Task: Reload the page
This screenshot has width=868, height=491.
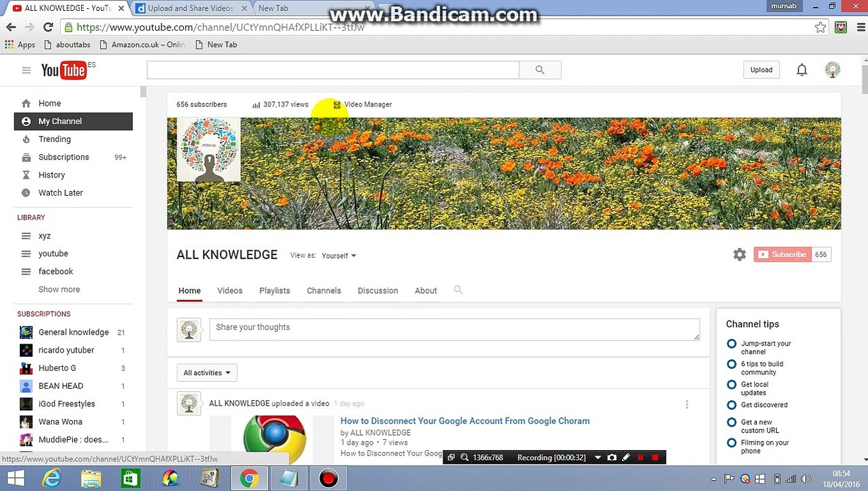Action: pos(48,27)
